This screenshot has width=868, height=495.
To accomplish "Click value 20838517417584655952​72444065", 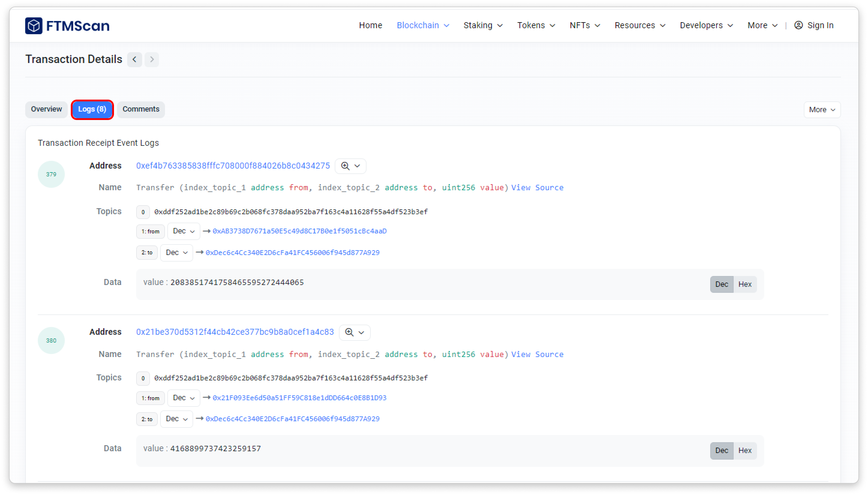I will [x=237, y=282].
